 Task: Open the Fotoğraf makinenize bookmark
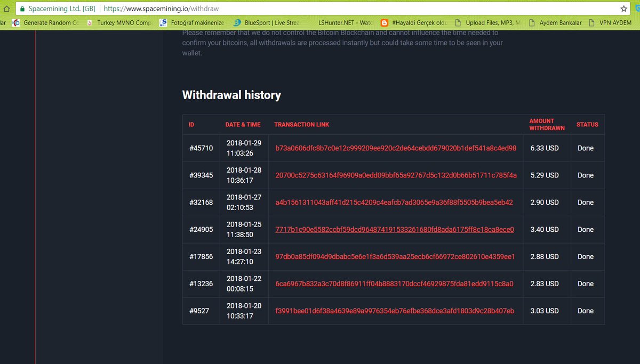[x=192, y=23]
